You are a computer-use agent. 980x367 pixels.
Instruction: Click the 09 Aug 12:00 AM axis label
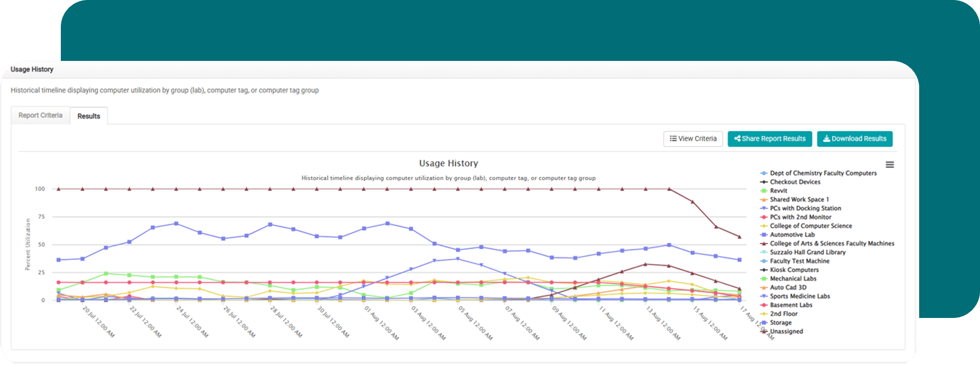pos(569,323)
